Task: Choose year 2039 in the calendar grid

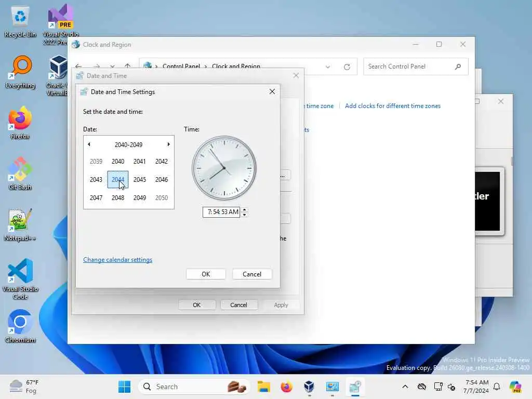Action: [96, 162]
